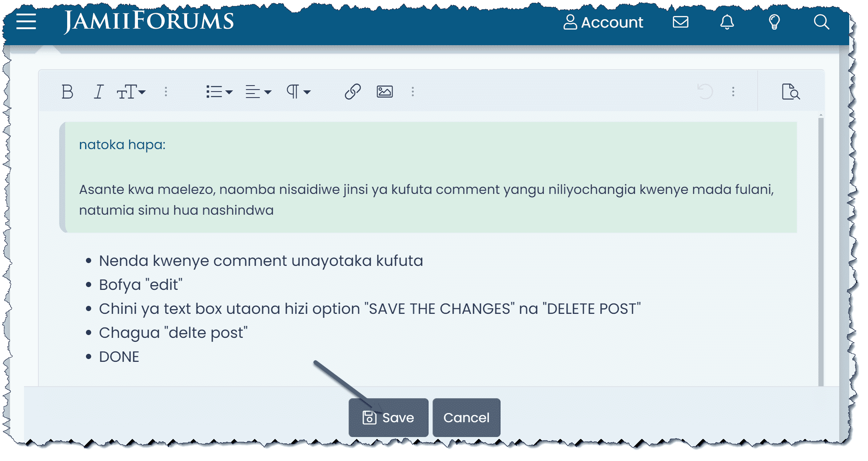The height and width of the screenshot is (461, 868).
Task: Click bullet starting "Chini ya text box"
Action: [x=370, y=309]
